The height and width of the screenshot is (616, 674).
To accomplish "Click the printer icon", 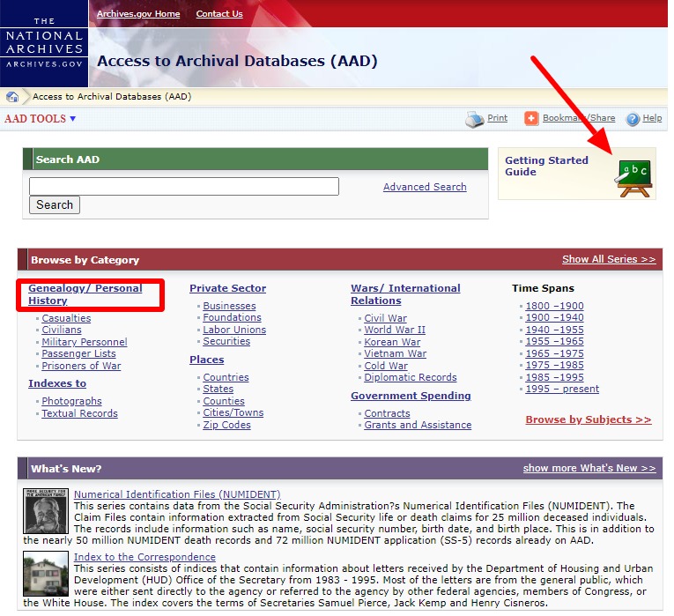I will [475, 119].
